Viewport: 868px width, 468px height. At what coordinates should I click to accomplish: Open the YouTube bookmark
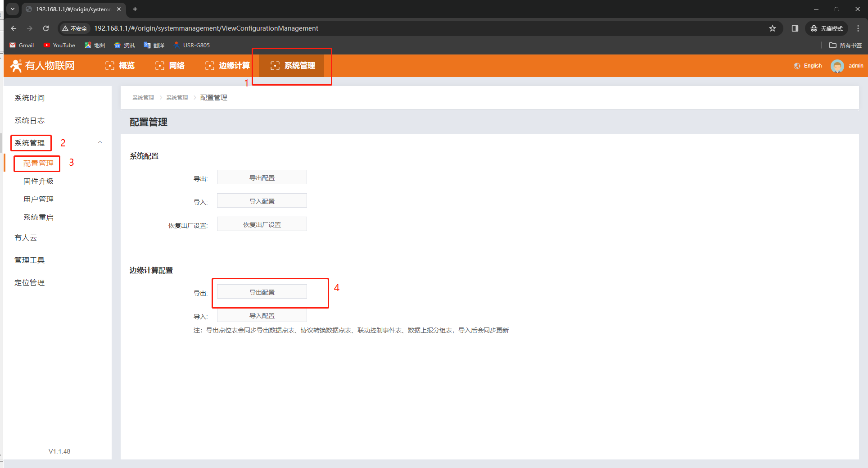[x=59, y=45]
